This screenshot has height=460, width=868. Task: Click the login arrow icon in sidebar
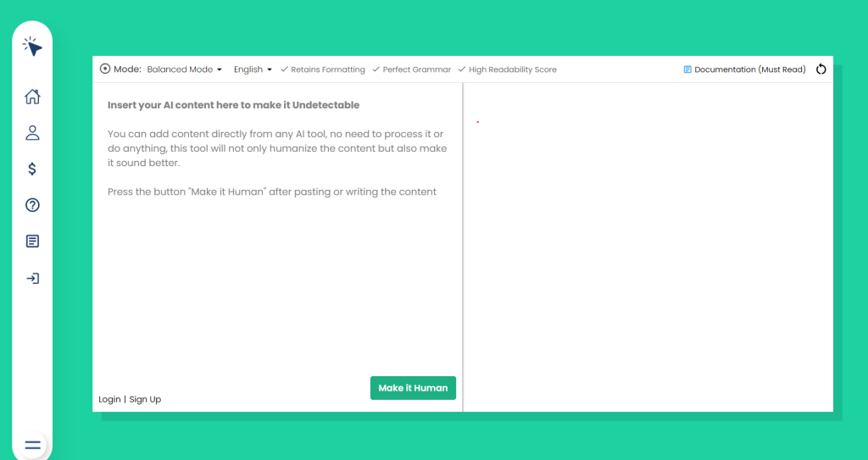tap(33, 279)
